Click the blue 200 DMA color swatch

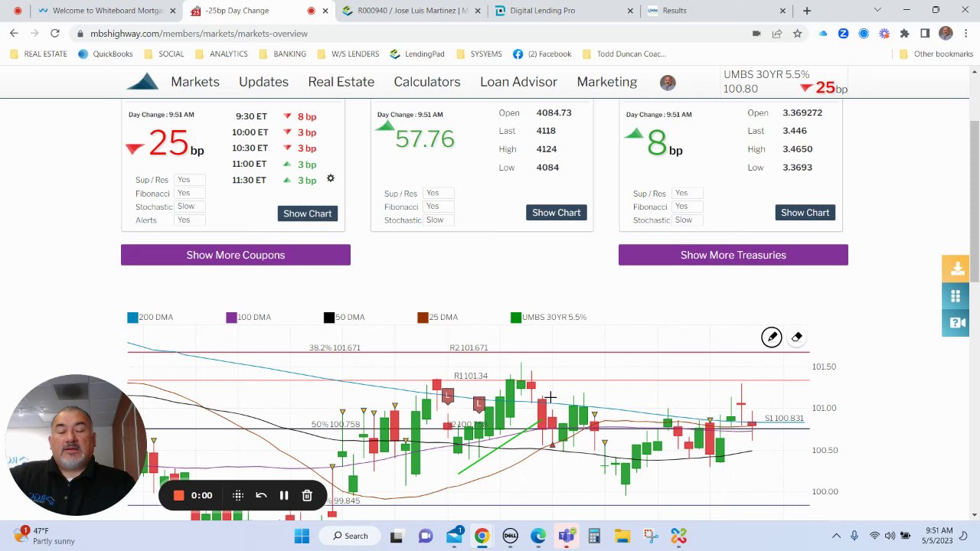click(x=132, y=317)
